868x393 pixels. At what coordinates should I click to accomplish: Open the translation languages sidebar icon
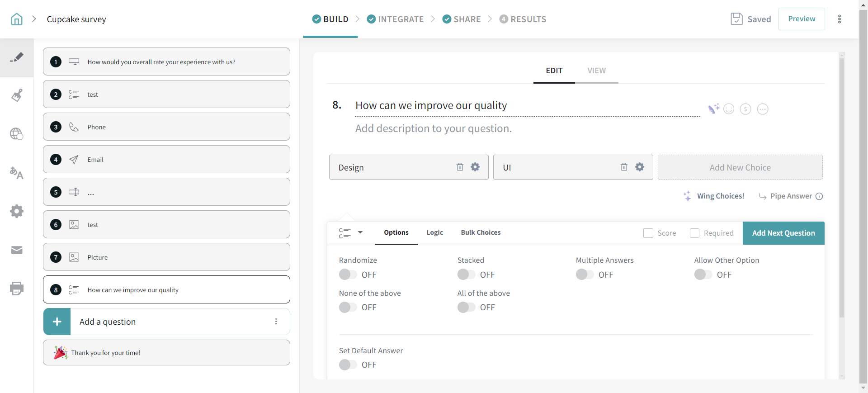(x=17, y=173)
